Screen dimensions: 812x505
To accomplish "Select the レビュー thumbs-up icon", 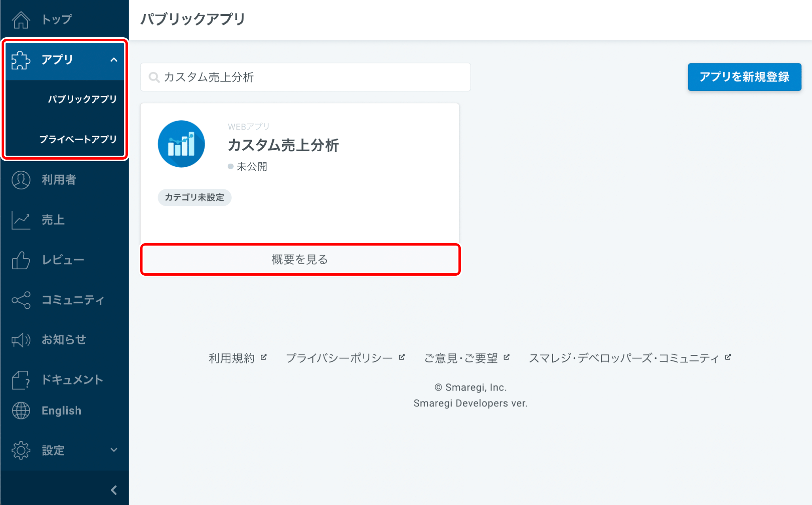I will (x=21, y=260).
